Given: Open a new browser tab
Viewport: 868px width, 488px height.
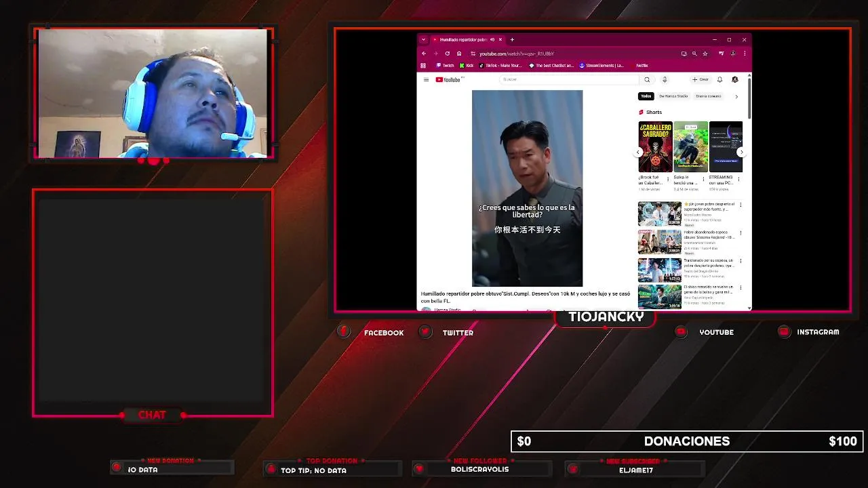Looking at the screenshot, I should (x=512, y=39).
